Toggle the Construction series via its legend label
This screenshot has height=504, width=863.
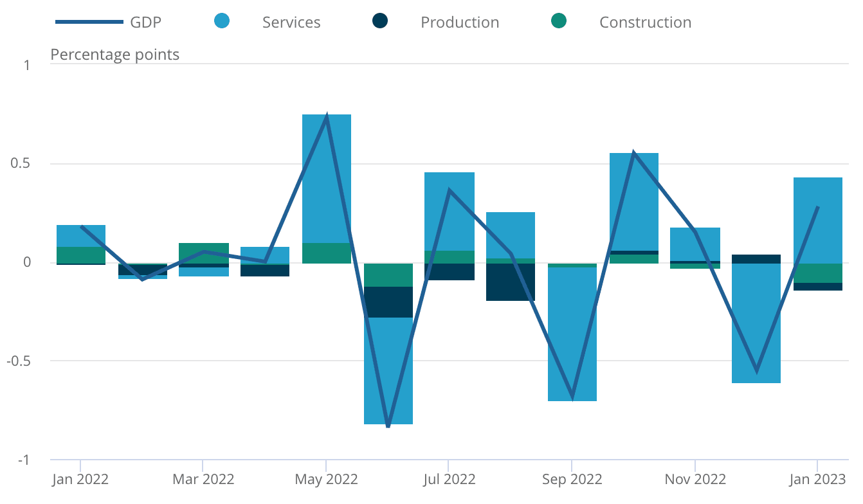point(645,22)
